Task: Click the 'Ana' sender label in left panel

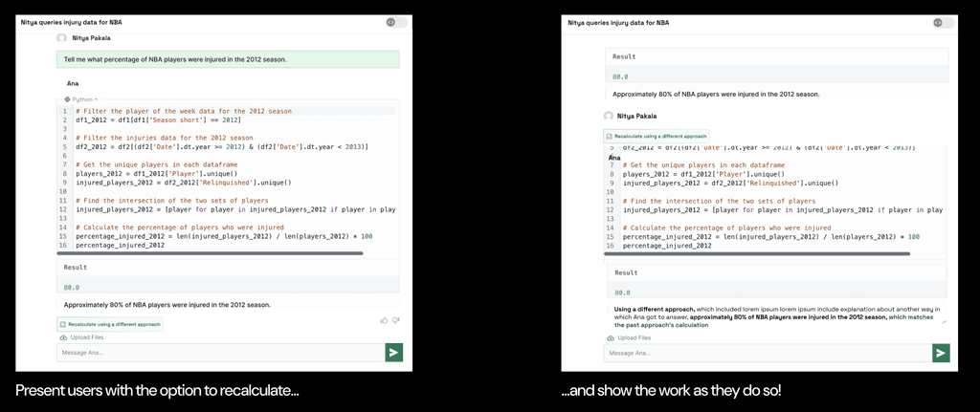Action: point(73,83)
